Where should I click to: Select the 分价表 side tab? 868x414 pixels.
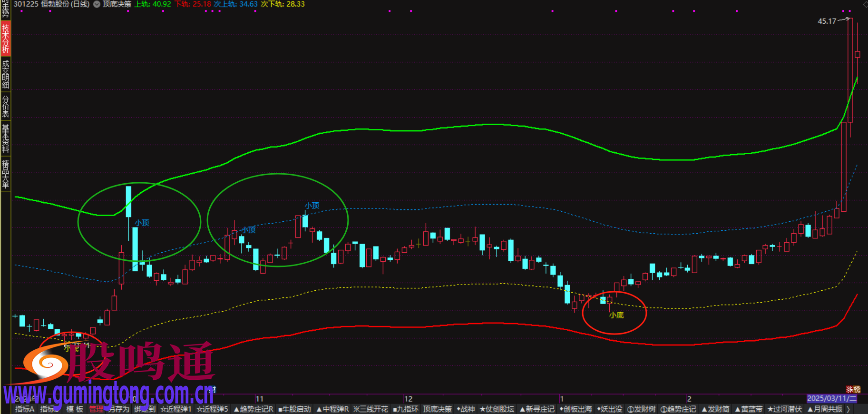click(5, 106)
